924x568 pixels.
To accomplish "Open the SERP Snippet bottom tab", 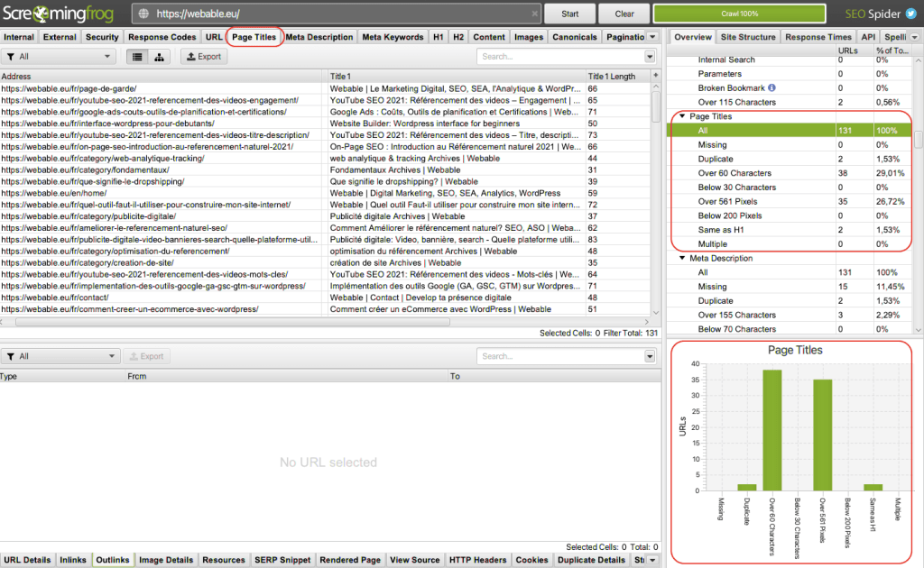I will [x=282, y=560].
